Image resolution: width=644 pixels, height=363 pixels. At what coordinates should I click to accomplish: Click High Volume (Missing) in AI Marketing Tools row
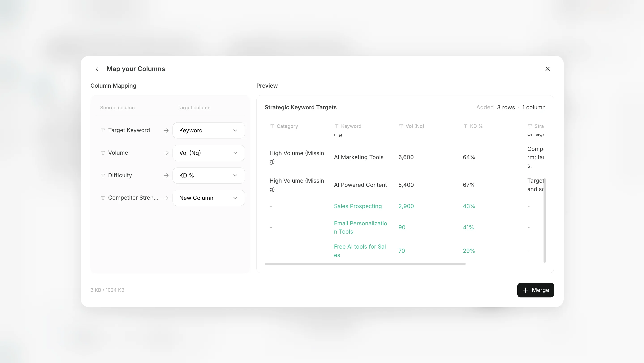click(x=296, y=157)
